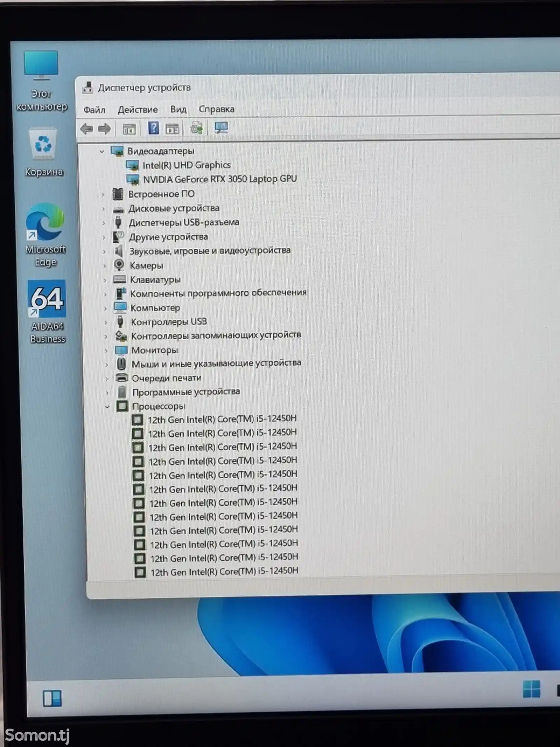Viewport: 560px width, 747px height.
Task: Open the Файл menu
Action: tap(94, 110)
